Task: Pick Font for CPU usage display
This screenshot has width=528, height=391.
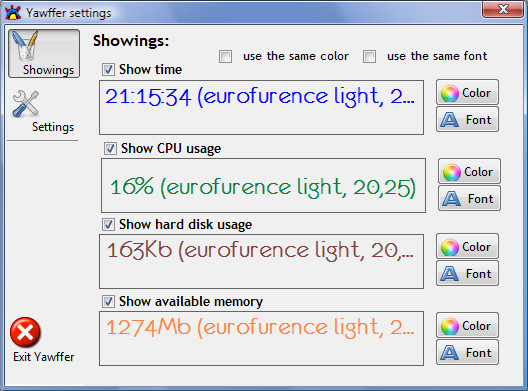Action: pyautogui.click(x=469, y=198)
